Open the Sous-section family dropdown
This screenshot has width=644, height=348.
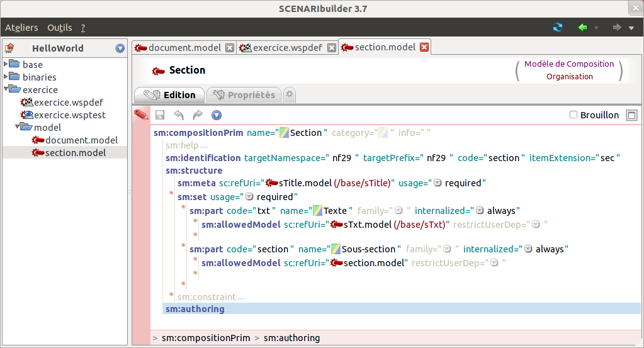[447, 249]
